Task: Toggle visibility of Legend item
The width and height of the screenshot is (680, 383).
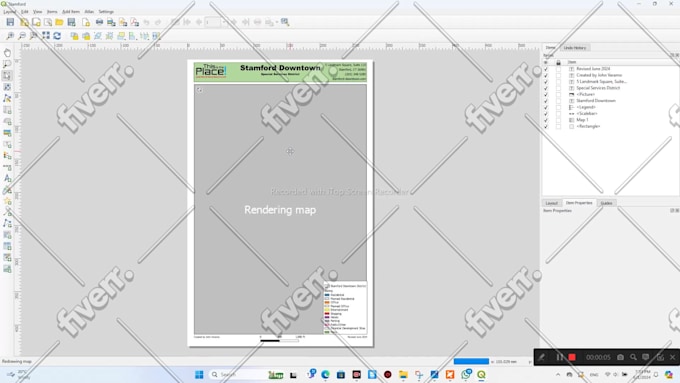Action: pos(546,107)
